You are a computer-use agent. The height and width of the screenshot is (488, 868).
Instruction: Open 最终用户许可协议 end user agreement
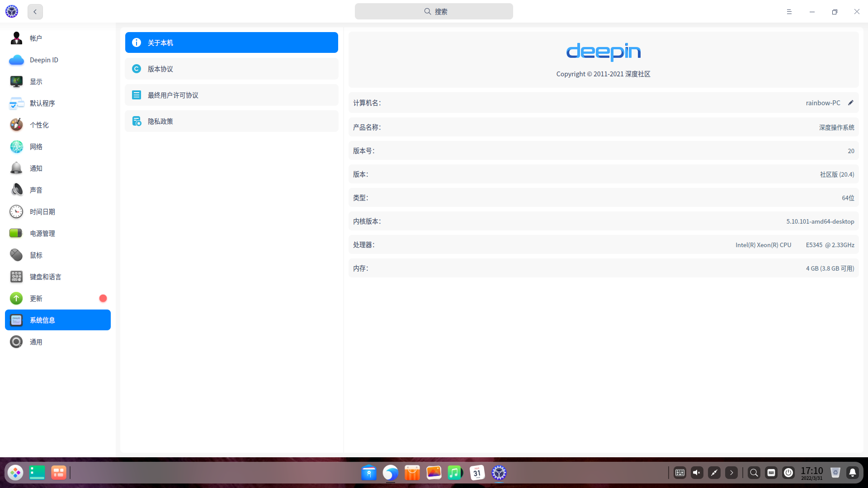(231, 95)
